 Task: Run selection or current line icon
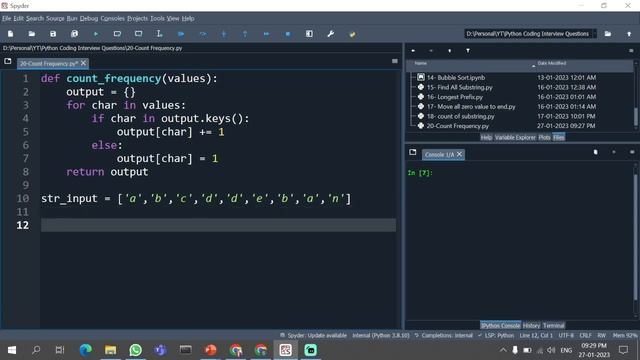160,34
